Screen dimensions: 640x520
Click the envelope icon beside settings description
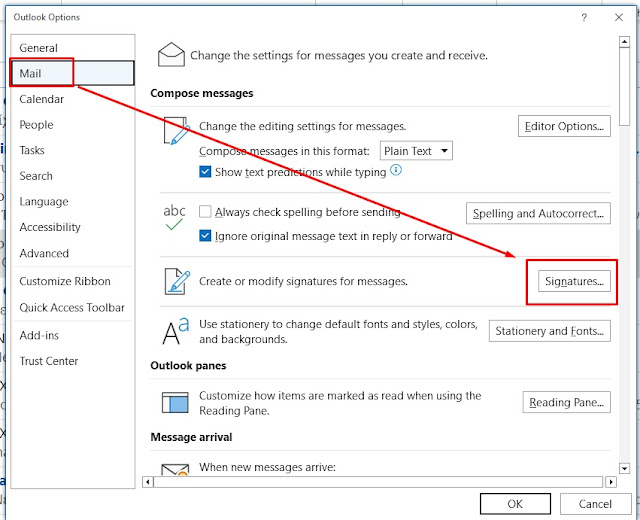[x=171, y=54]
